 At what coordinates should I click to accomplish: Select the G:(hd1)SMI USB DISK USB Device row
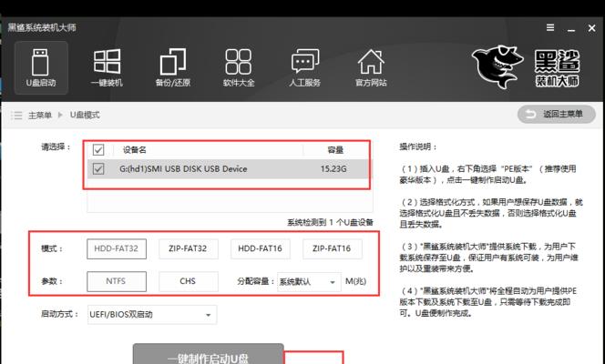[228, 168]
